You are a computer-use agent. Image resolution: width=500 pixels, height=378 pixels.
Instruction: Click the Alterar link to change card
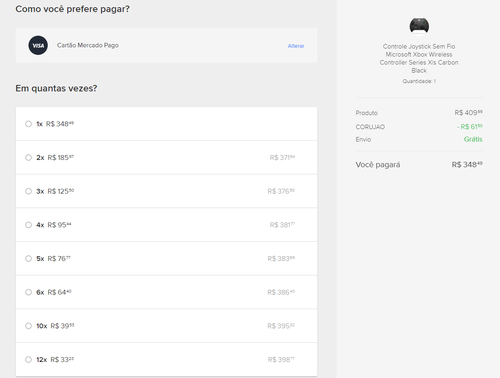[x=296, y=46]
